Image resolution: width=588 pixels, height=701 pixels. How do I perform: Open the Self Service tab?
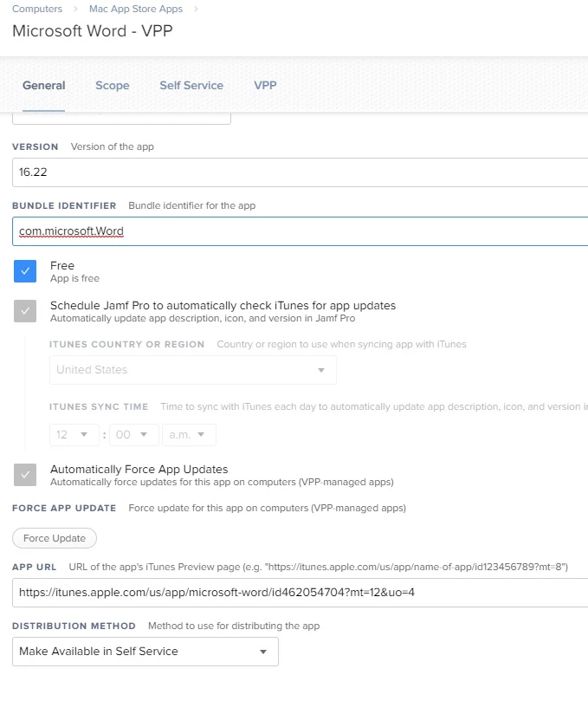click(x=191, y=86)
